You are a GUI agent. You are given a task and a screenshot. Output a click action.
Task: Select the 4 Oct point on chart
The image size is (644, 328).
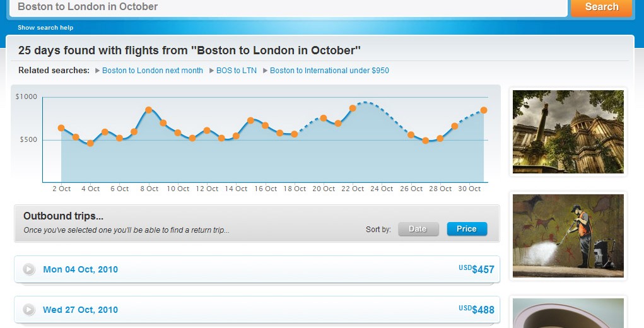pyautogui.click(x=90, y=143)
